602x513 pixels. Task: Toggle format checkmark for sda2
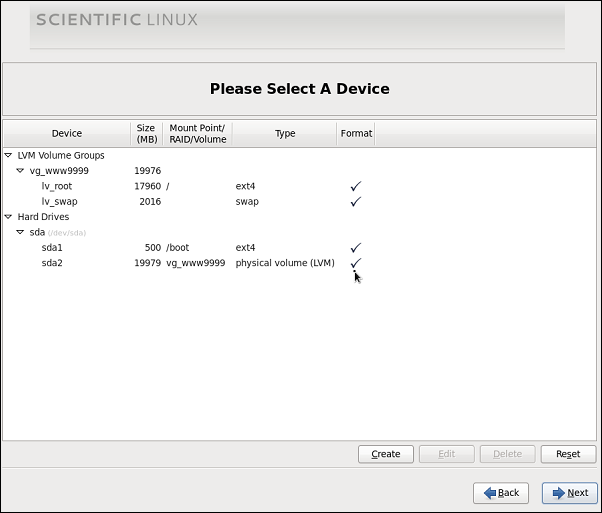tap(356, 263)
